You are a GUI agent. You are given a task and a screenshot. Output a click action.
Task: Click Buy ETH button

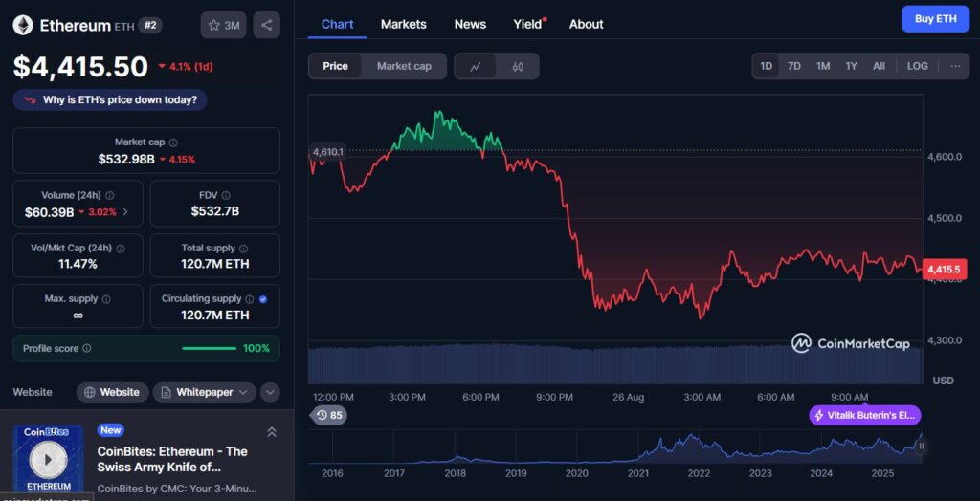(x=936, y=19)
